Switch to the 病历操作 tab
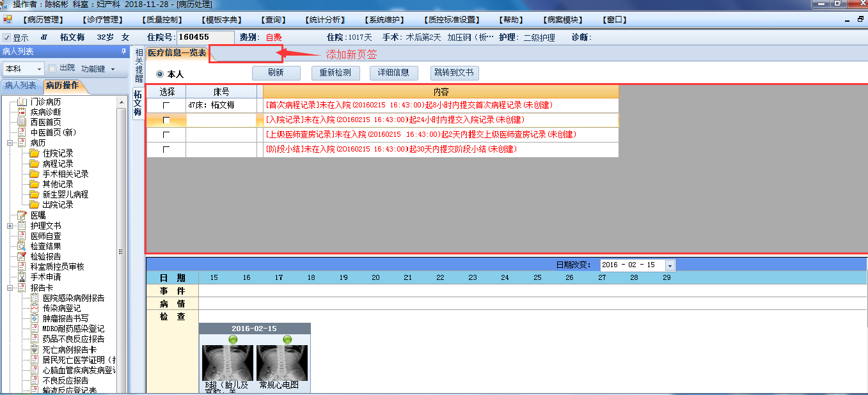 pos(62,86)
